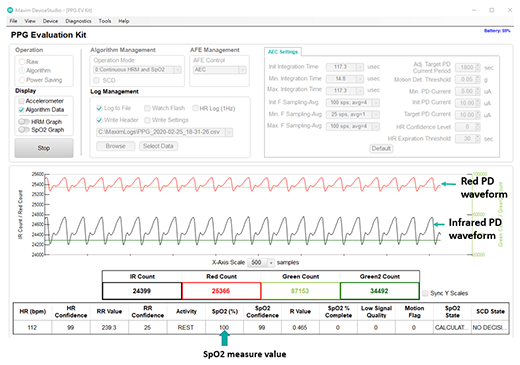Screen dimensions: 520x365
Task: Click the HR (bpm) value 112
Action: [x=32, y=328]
